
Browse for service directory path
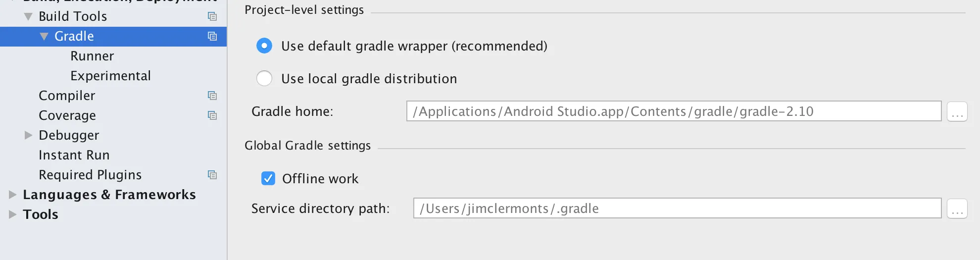(957, 208)
